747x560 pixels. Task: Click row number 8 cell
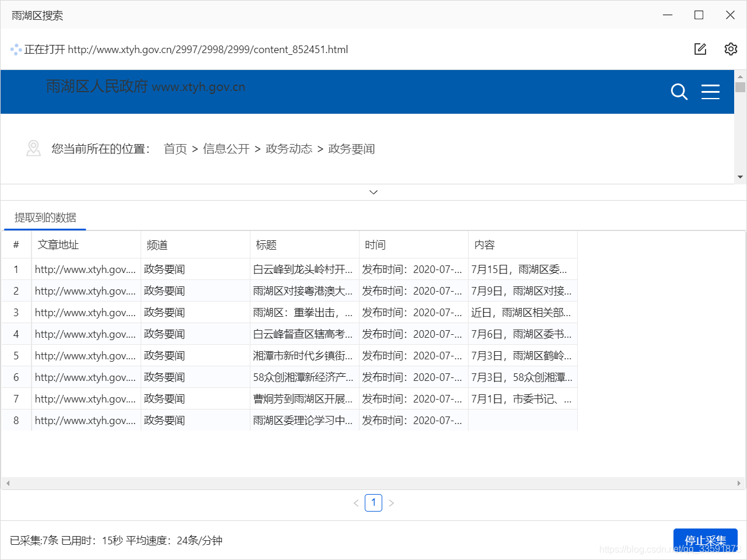point(16,421)
